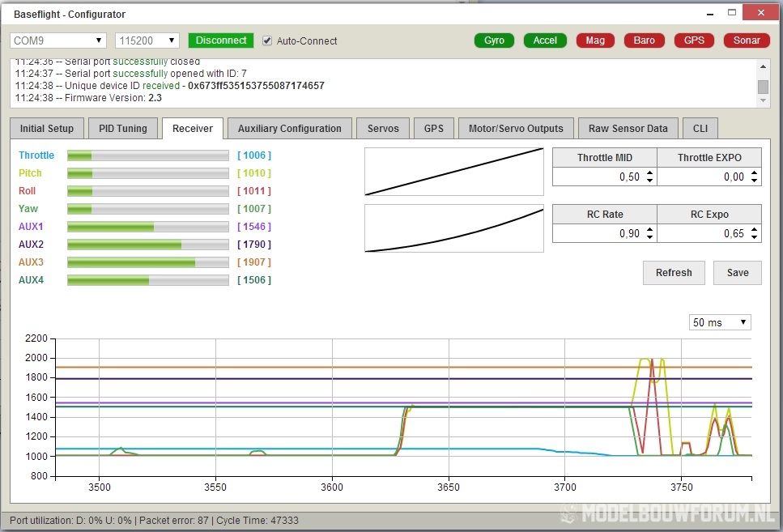This screenshot has width=783, height=532.
Task: Click the Cycle Time: 47333 status text
Action: (x=257, y=521)
